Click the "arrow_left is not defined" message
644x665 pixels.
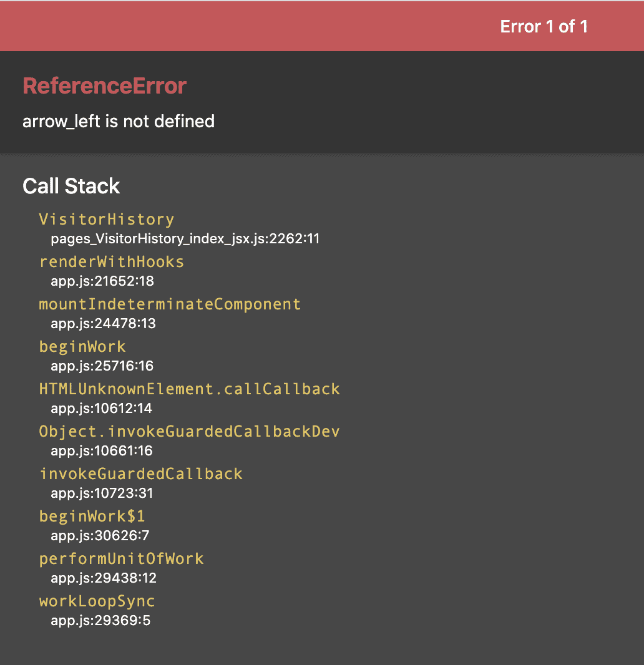[119, 121]
